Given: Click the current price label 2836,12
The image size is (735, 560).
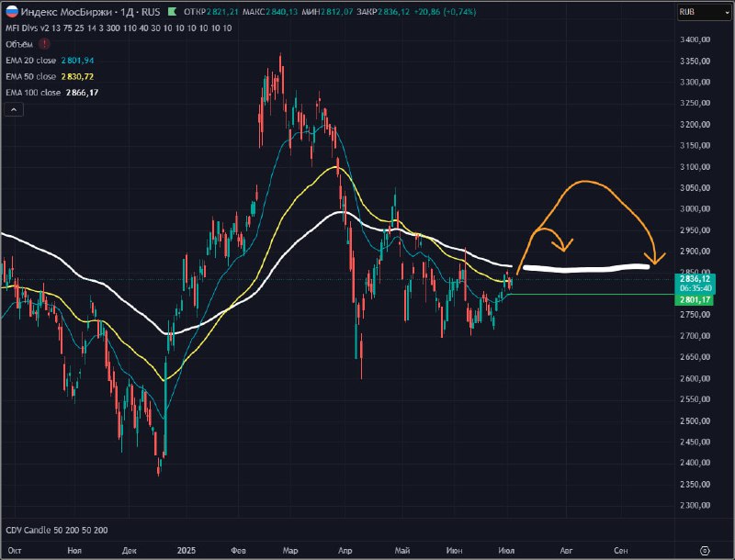Looking at the screenshot, I should [695, 279].
